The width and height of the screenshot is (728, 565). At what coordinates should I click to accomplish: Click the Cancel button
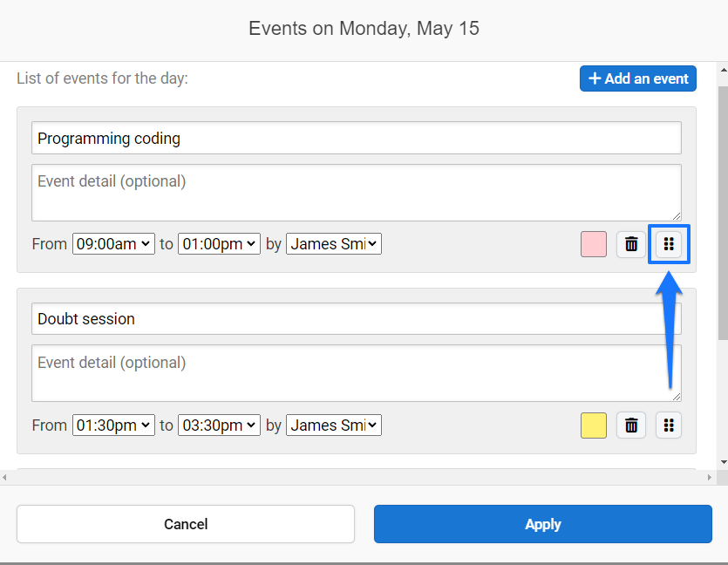pos(186,524)
